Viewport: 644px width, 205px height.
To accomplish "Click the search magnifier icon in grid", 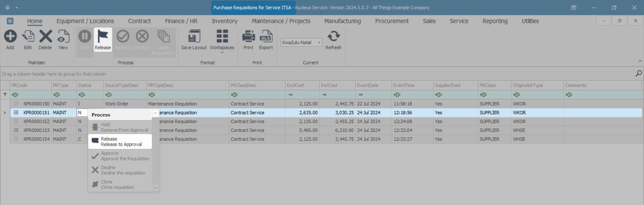I will [x=639, y=73].
